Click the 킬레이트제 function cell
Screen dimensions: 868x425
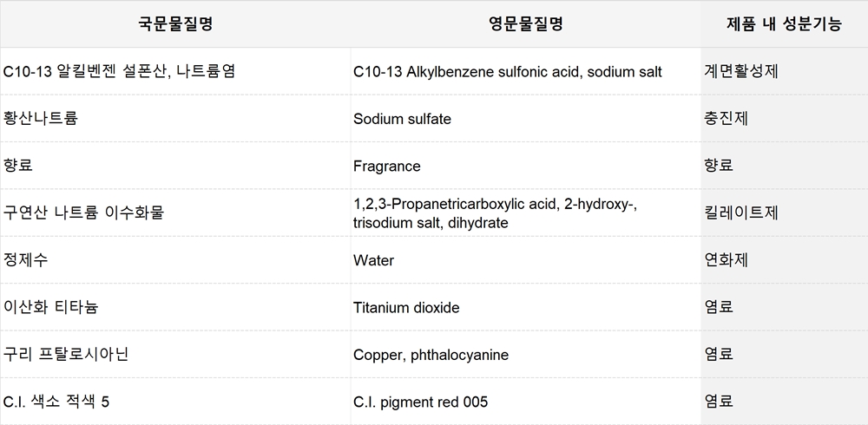pos(785,212)
